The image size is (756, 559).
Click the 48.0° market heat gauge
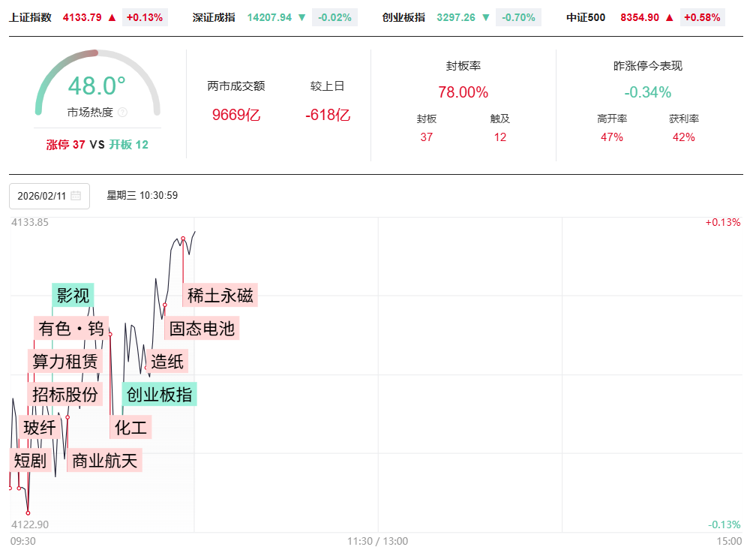coord(97,86)
